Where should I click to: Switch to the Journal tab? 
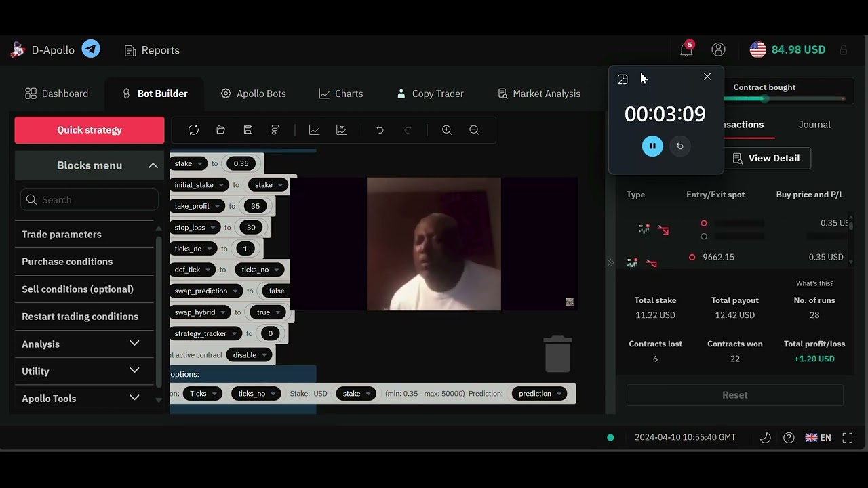pyautogui.click(x=814, y=125)
